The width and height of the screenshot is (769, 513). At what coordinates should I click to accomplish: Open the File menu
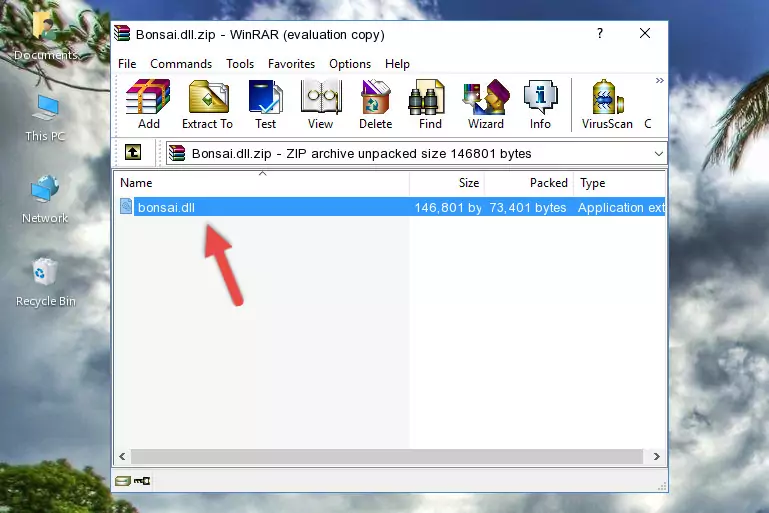pyautogui.click(x=127, y=64)
